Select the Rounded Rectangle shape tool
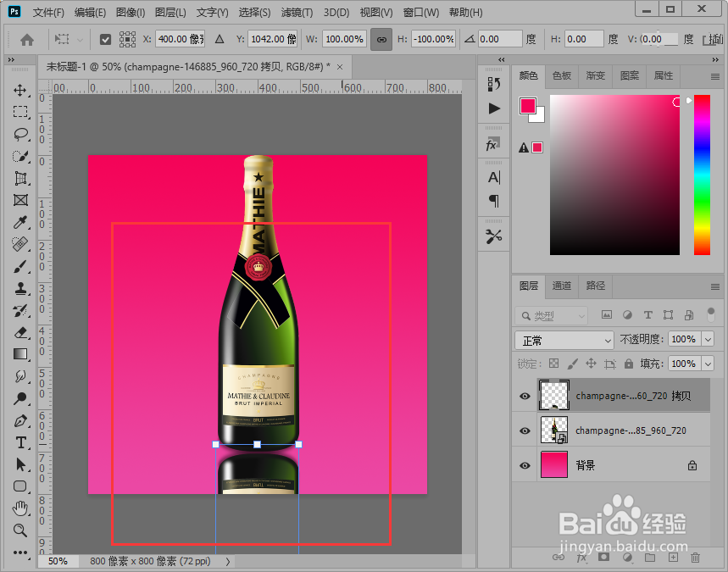The height and width of the screenshot is (572, 728). (x=20, y=486)
